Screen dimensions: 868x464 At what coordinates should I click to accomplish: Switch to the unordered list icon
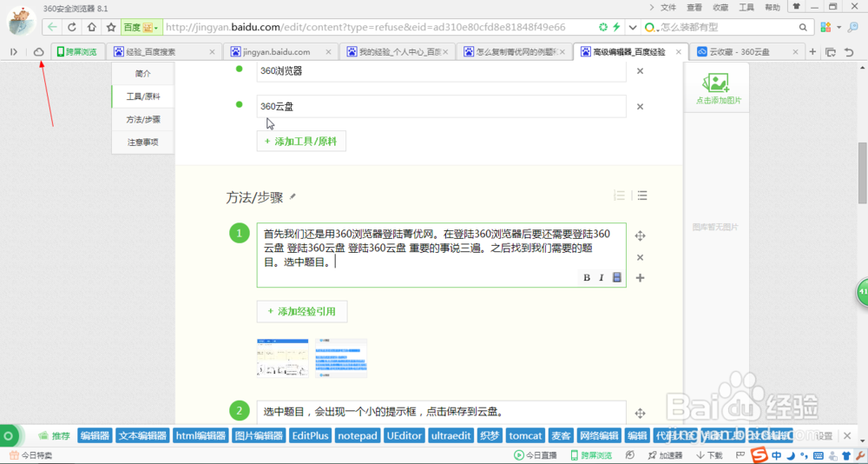(642, 196)
